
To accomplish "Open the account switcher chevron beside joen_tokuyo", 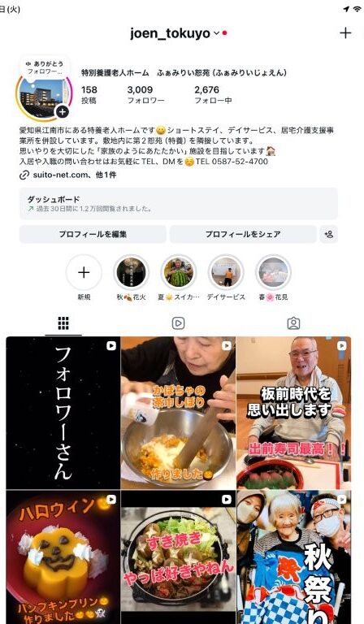I will pyautogui.click(x=216, y=33).
